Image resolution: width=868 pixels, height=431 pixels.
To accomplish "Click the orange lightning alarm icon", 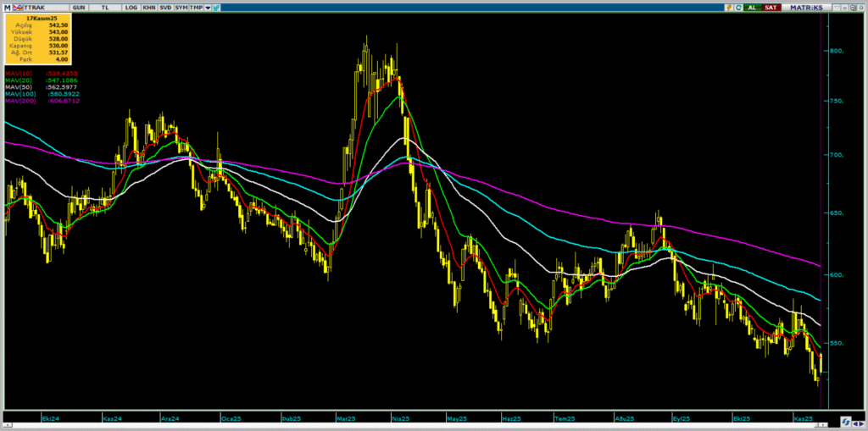I will pos(728,7).
